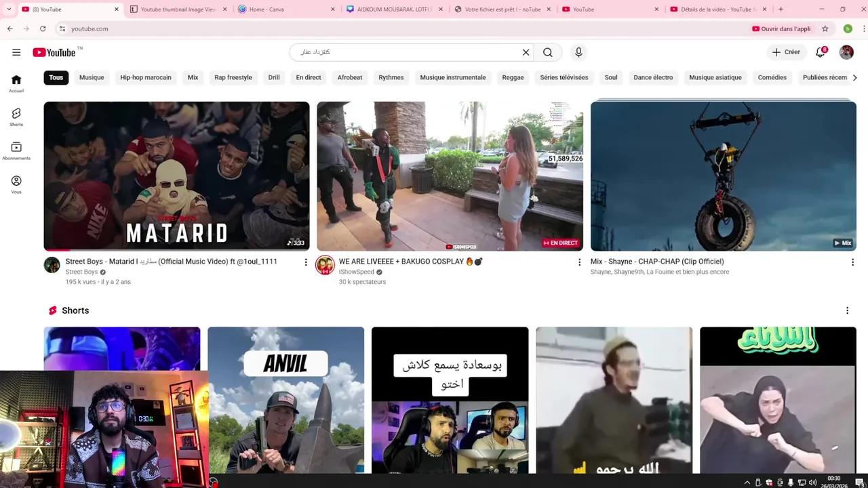
Task: Select the Drill filter chip
Action: 274,77
